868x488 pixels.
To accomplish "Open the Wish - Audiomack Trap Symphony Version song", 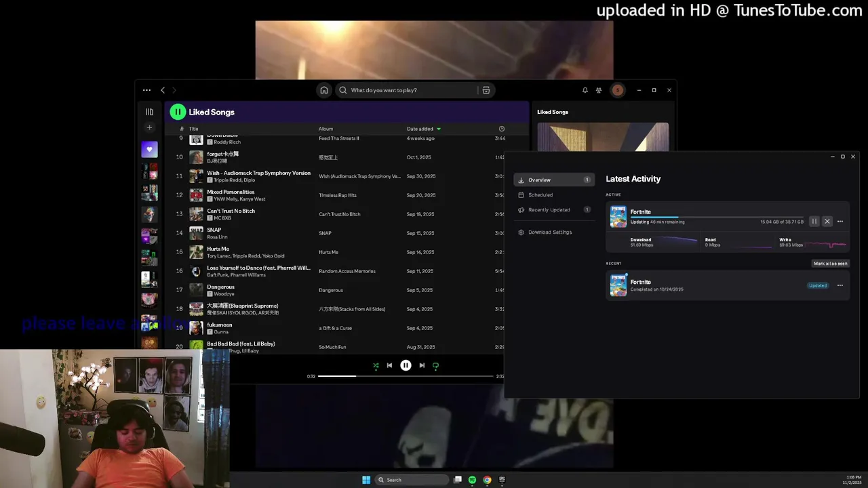I will [258, 173].
